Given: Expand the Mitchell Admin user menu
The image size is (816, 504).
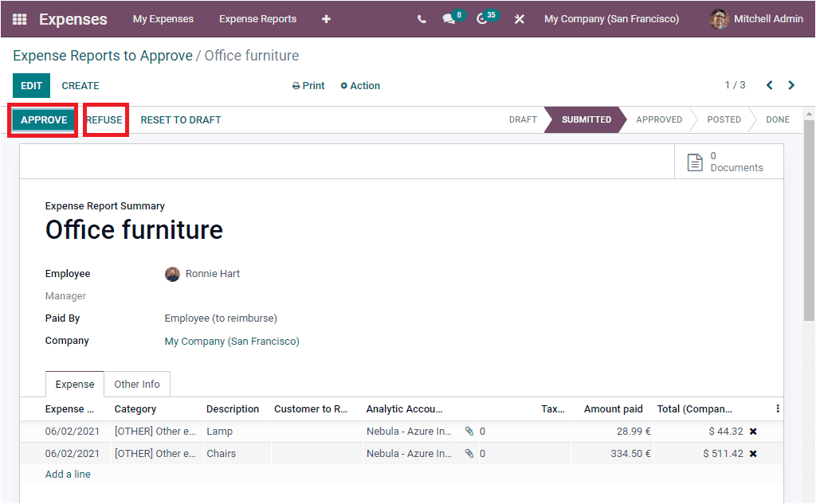Looking at the screenshot, I should [x=755, y=18].
